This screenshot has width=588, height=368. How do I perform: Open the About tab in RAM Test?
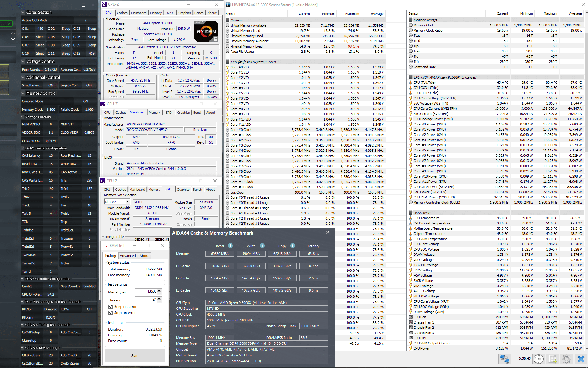(x=144, y=256)
